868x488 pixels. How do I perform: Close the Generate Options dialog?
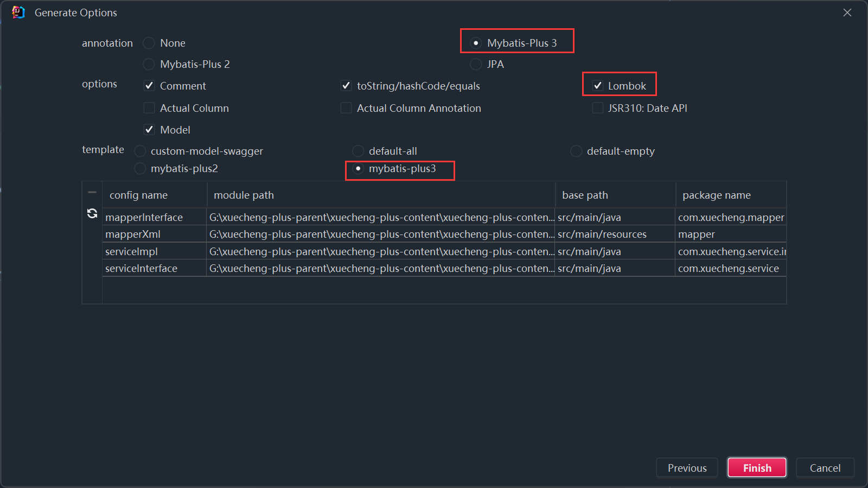(847, 12)
